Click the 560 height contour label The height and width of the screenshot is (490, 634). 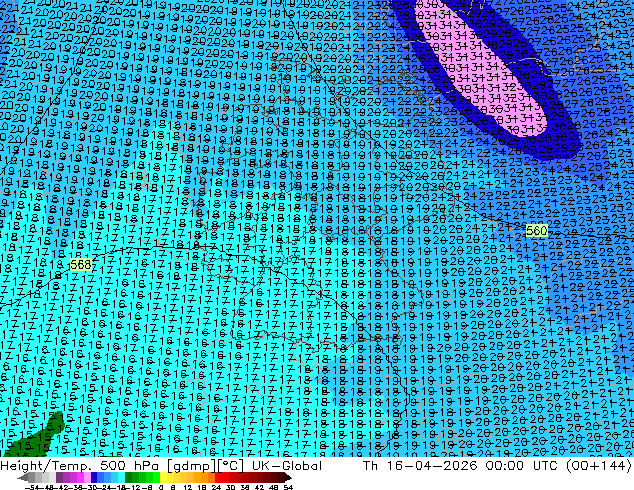tap(537, 230)
